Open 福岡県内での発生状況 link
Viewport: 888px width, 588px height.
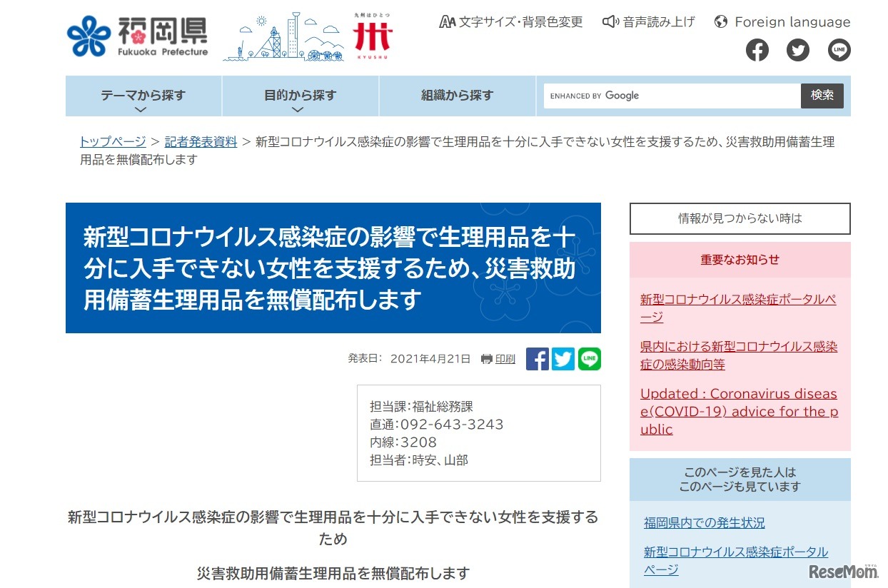704,523
